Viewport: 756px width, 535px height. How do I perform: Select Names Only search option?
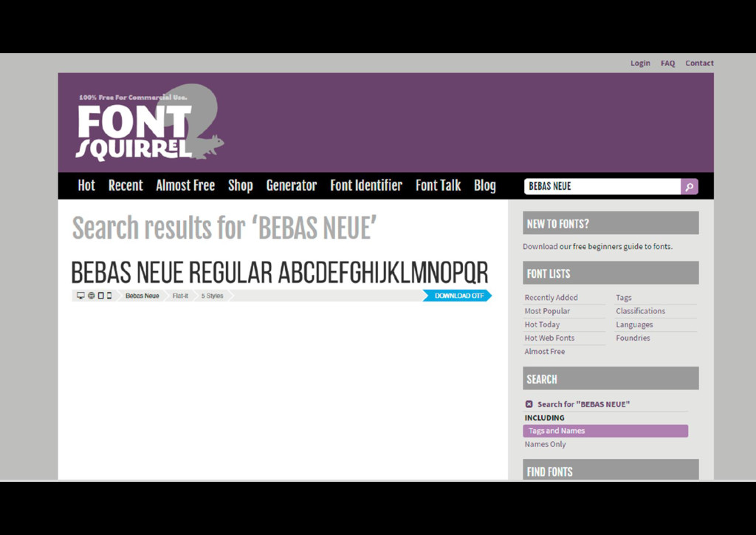click(545, 444)
